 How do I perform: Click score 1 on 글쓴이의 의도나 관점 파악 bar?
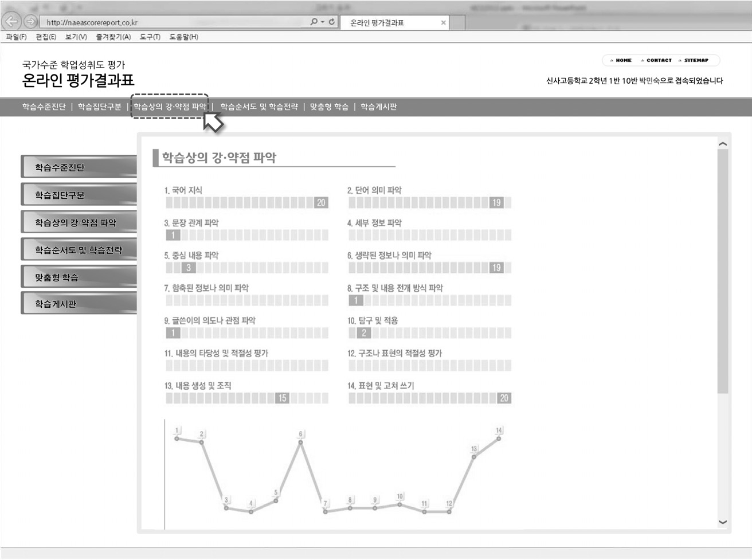pyautogui.click(x=173, y=333)
